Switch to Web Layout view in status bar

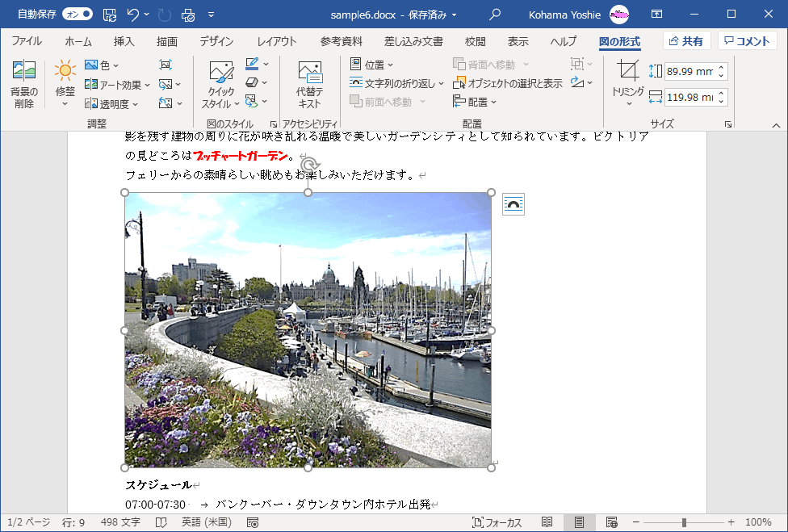(611, 522)
